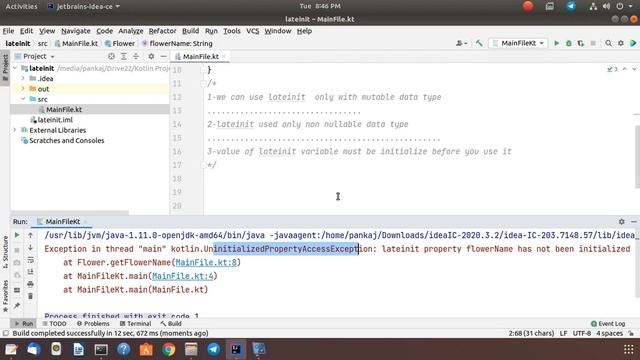Collapse the src folder
This screenshot has height=360, width=640.
point(23,99)
